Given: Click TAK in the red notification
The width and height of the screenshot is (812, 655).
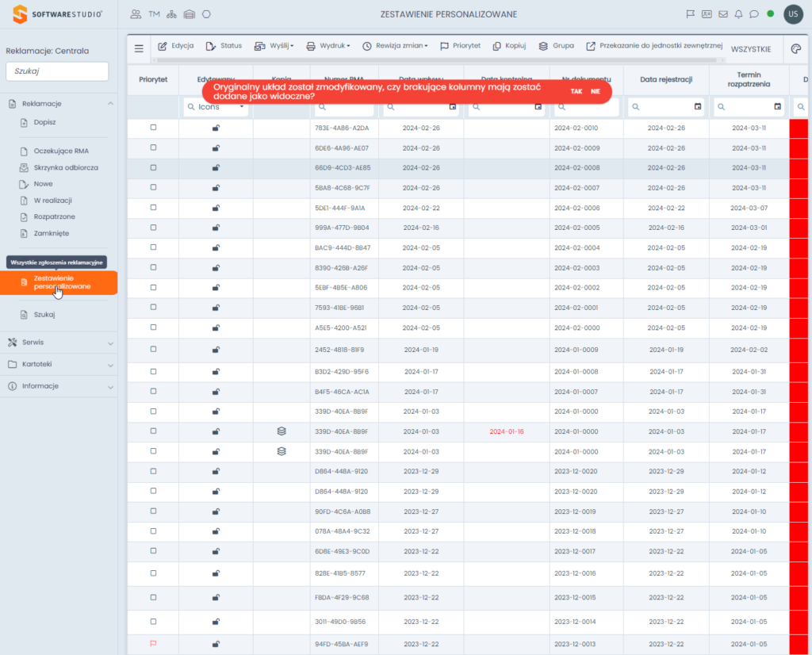Looking at the screenshot, I should pos(576,91).
